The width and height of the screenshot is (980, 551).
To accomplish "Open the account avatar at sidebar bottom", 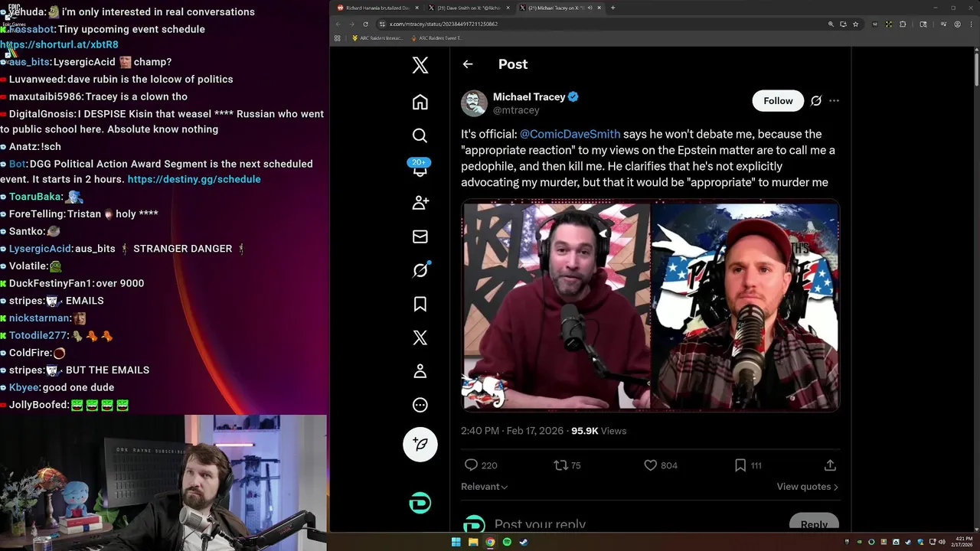I will click(x=420, y=503).
